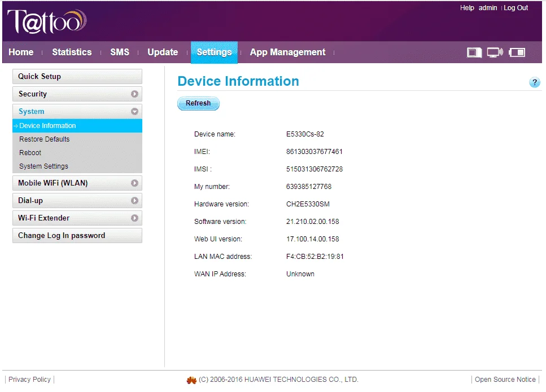The height and width of the screenshot is (392, 546).
Task: Click device name value E5330Cs-82
Action: [305, 134]
